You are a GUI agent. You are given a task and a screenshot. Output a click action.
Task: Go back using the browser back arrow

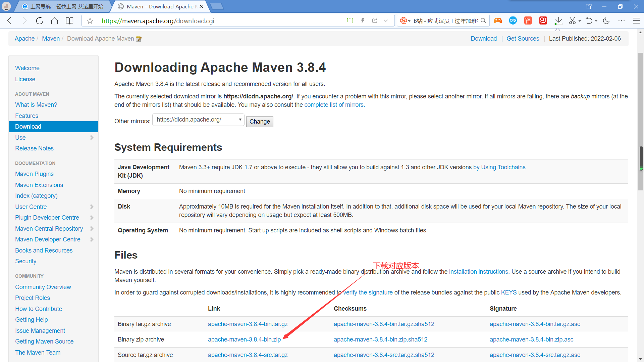9,21
